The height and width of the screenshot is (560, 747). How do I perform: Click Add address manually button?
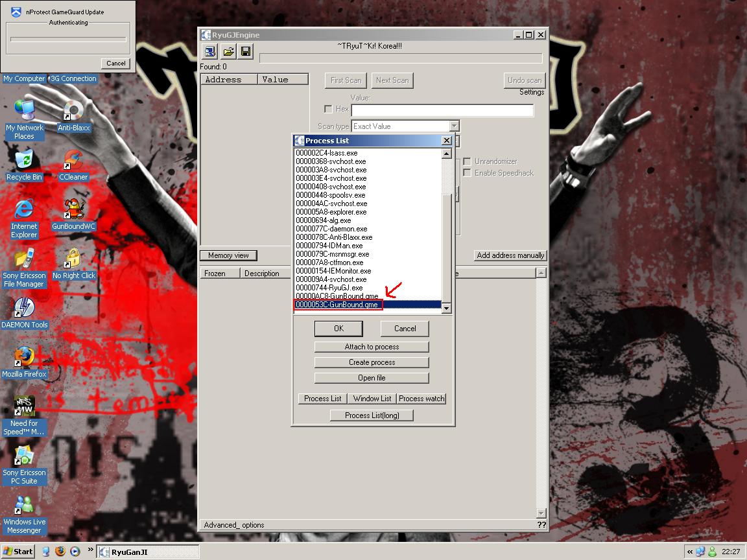click(x=510, y=256)
